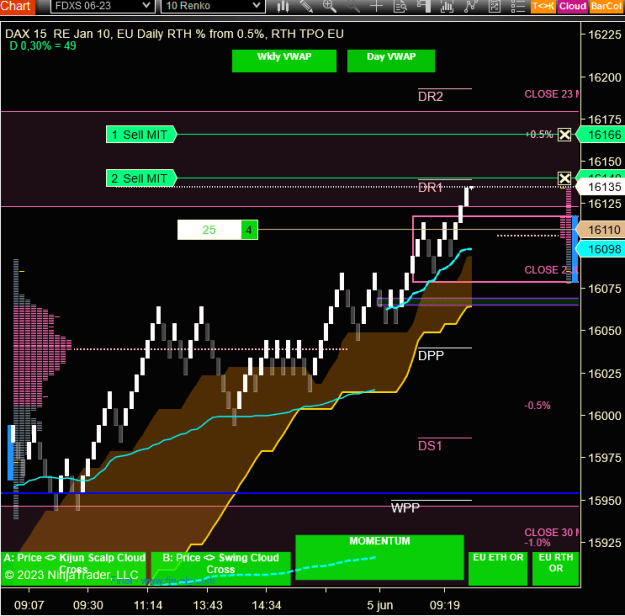The width and height of the screenshot is (625, 616).
Task: Click the zoom in magnifier icon
Action: pos(329,6)
